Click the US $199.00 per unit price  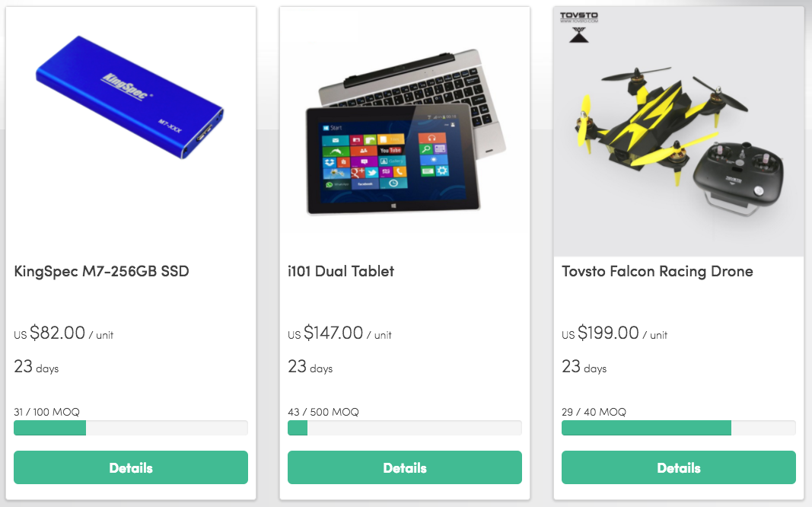point(614,333)
